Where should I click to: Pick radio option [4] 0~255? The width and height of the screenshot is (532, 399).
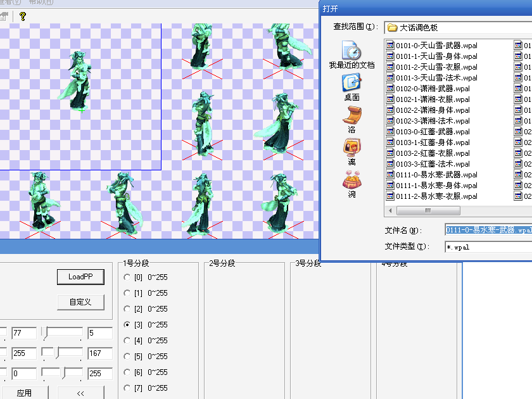pyautogui.click(x=127, y=340)
